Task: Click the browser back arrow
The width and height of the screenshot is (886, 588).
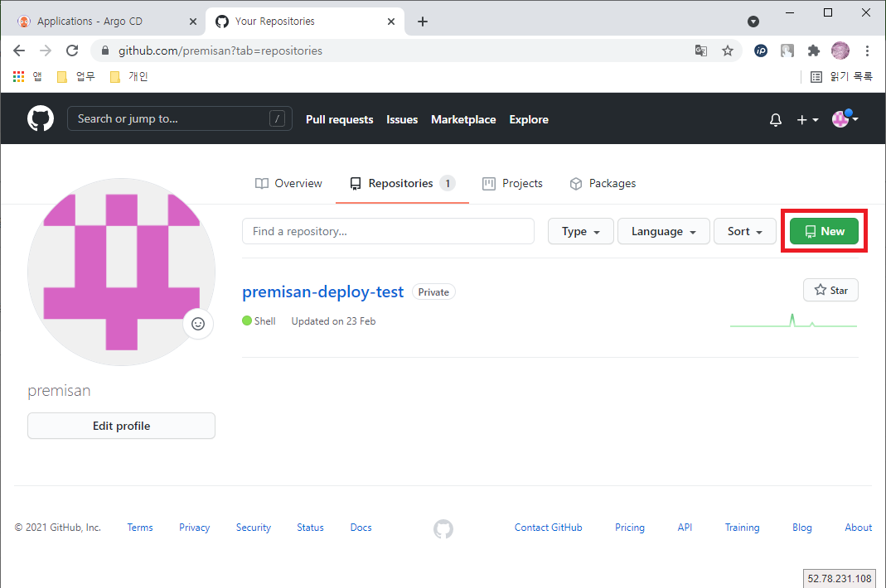Action: 19,51
